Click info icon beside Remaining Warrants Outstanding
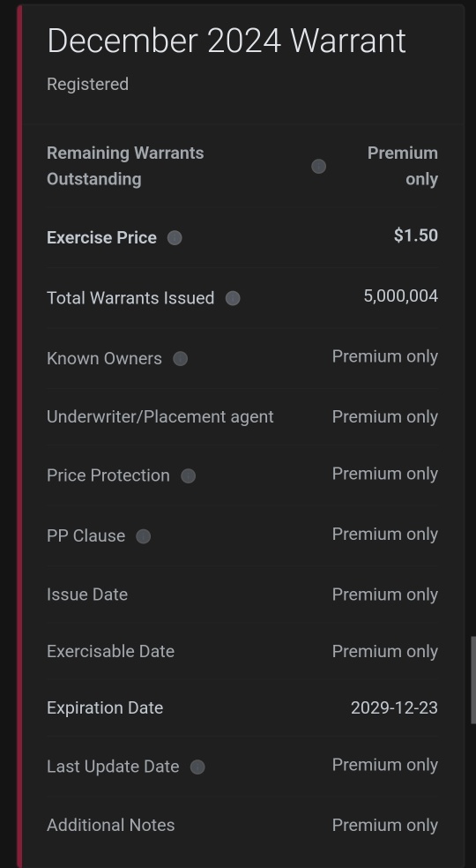476x868 pixels. [x=318, y=166]
